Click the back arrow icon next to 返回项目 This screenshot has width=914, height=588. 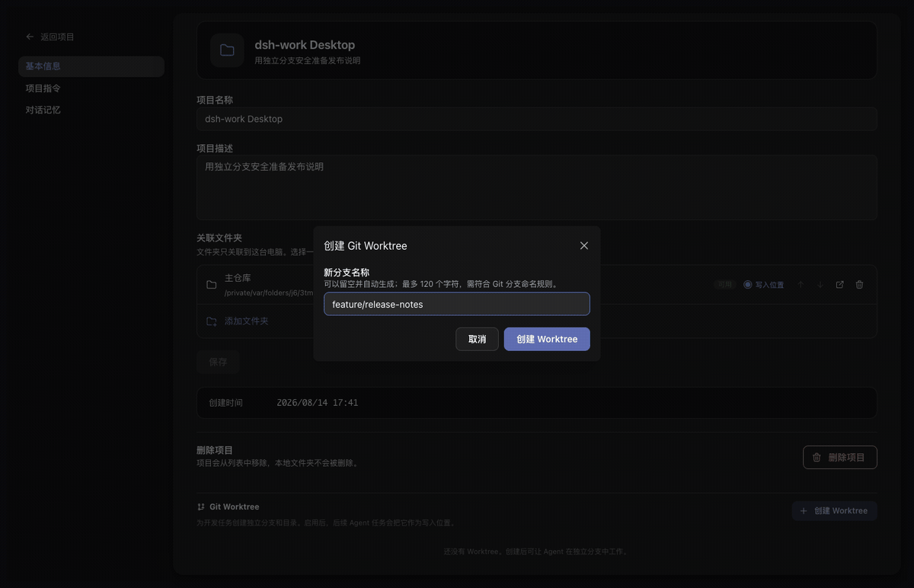pos(30,37)
